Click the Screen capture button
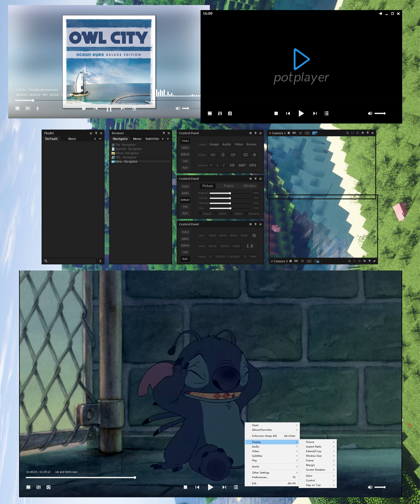The image size is (420, 504). [x=251, y=144]
